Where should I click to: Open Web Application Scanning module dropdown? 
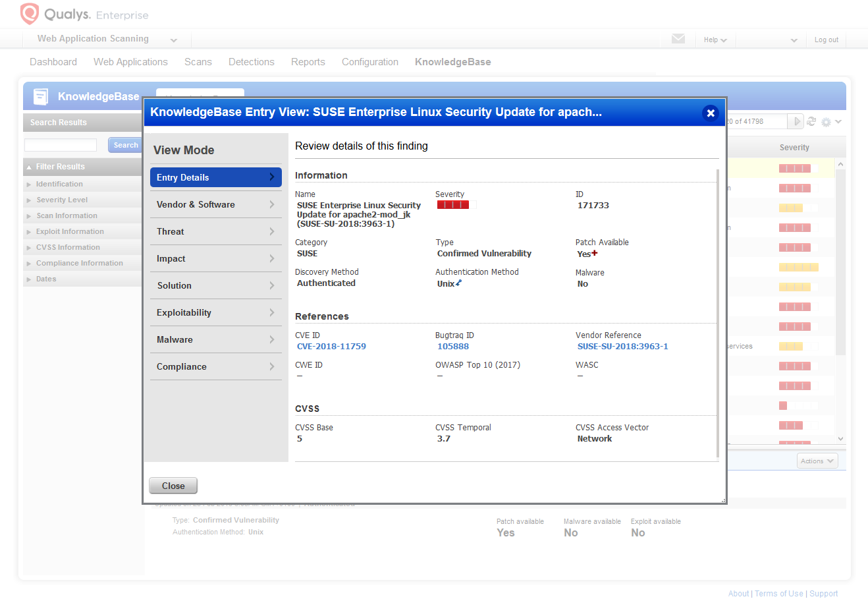coord(107,39)
